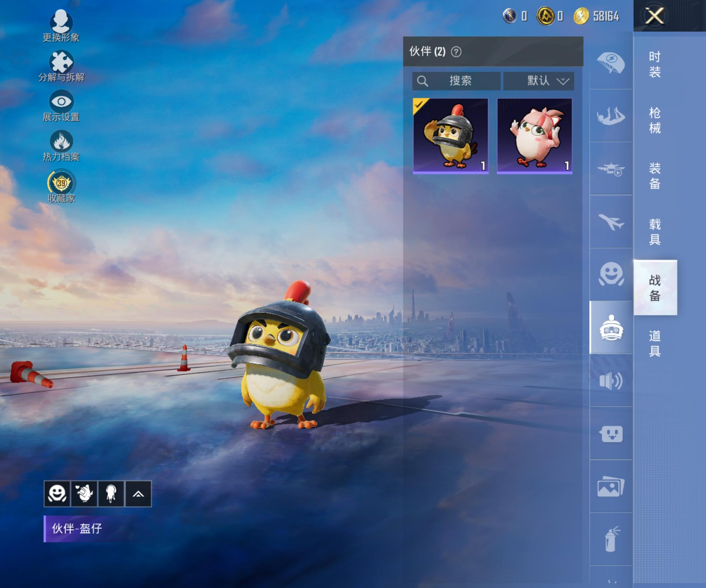Open the 热力档案 flame icon
This screenshot has width=706, height=588.
61,141
